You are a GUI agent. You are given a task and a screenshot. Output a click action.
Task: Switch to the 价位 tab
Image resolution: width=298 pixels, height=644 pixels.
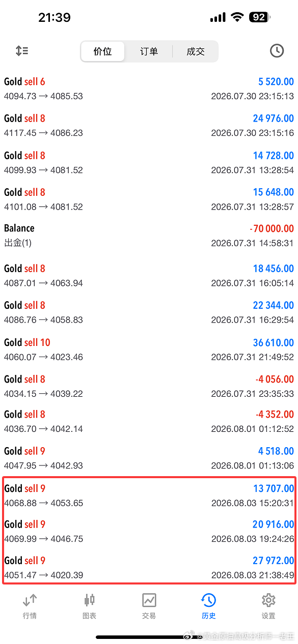(102, 51)
